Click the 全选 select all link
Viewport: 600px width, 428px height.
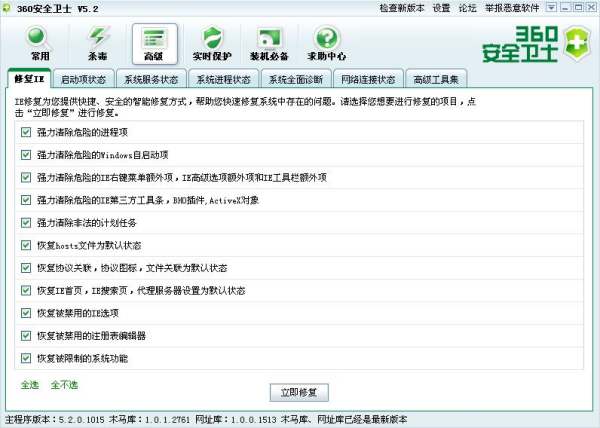tap(30, 385)
